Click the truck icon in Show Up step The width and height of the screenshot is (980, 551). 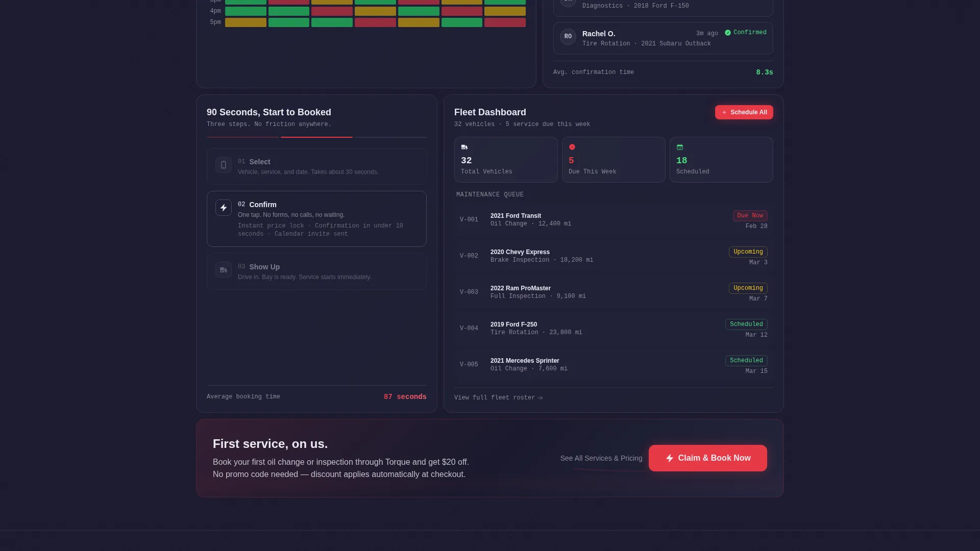pos(224,270)
